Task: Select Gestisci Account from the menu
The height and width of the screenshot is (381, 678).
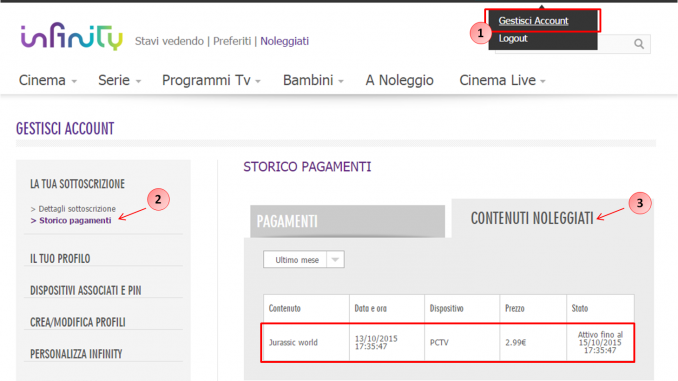Action: [x=533, y=21]
